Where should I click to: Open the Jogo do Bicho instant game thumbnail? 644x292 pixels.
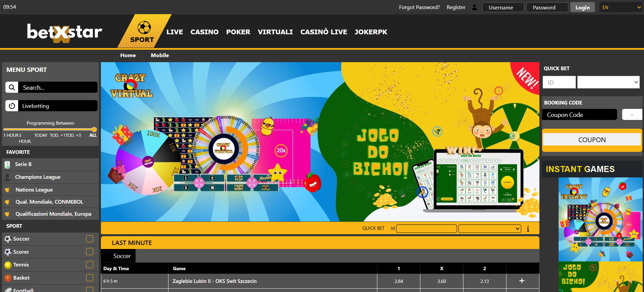600,277
